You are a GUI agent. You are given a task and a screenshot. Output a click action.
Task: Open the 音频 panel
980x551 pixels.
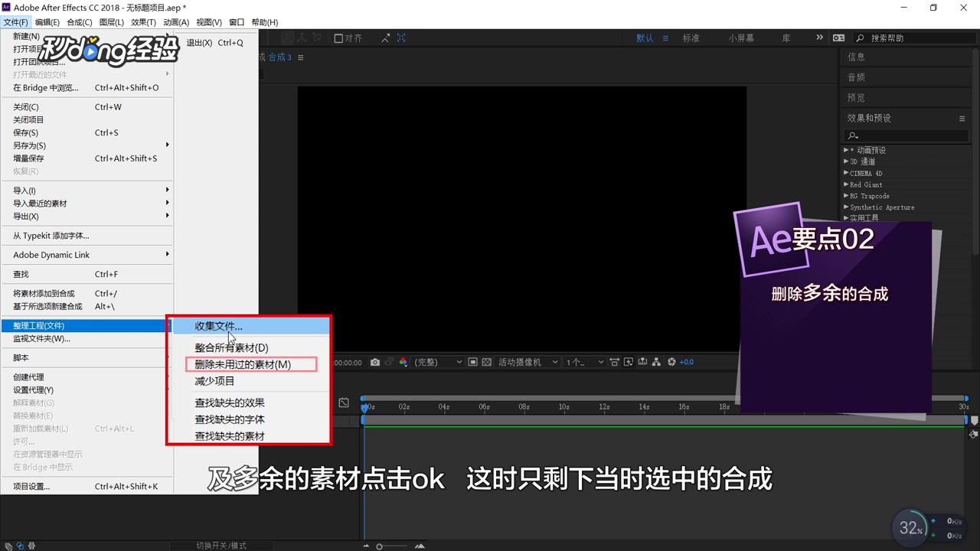point(856,77)
